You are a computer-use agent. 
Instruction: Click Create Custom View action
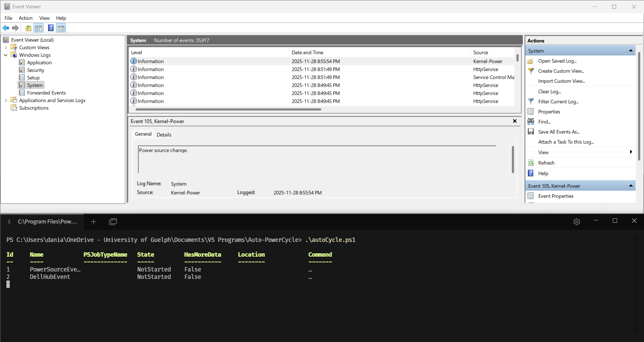point(561,71)
